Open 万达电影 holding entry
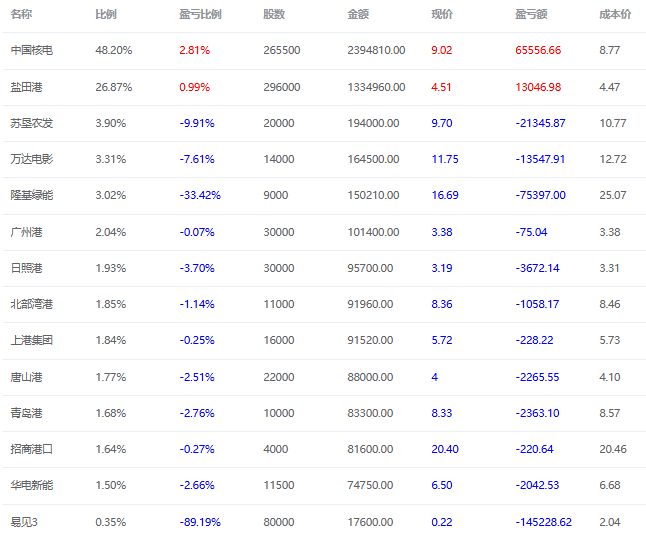The height and width of the screenshot is (540, 646). pos(324,159)
